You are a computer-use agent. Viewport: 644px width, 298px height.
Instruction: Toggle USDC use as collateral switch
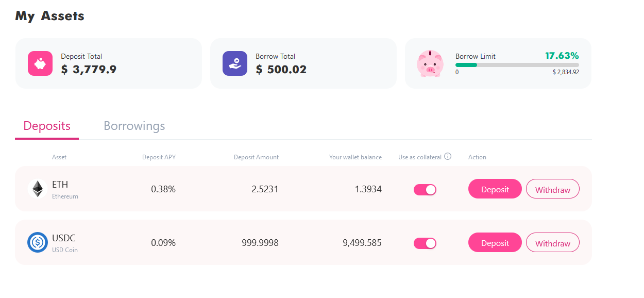tap(425, 243)
